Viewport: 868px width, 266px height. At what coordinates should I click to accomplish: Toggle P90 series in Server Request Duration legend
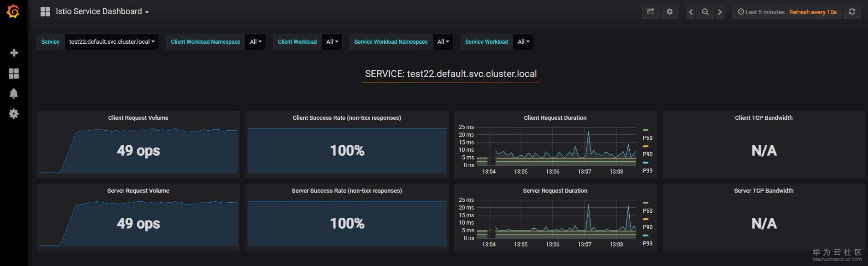coord(647,227)
